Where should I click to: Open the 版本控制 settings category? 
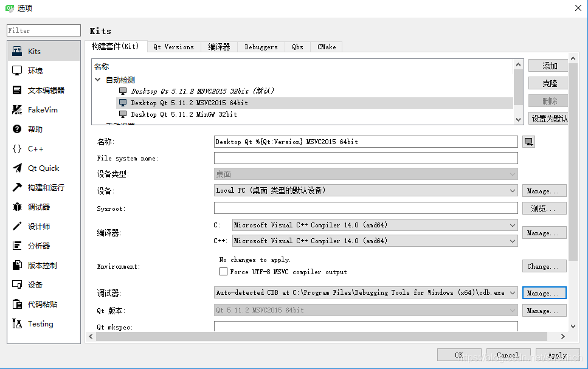(x=44, y=266)
